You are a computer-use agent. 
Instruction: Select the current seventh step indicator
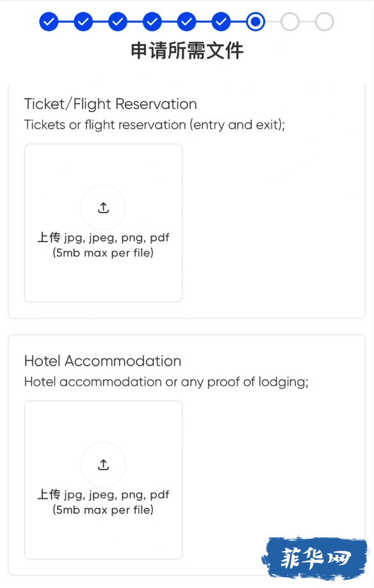tap(256, 22)
